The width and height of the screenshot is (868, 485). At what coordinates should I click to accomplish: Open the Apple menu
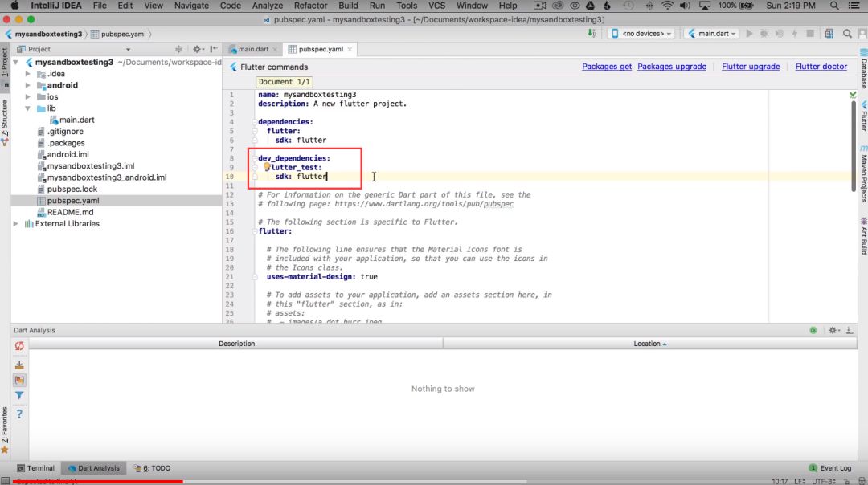15,6
